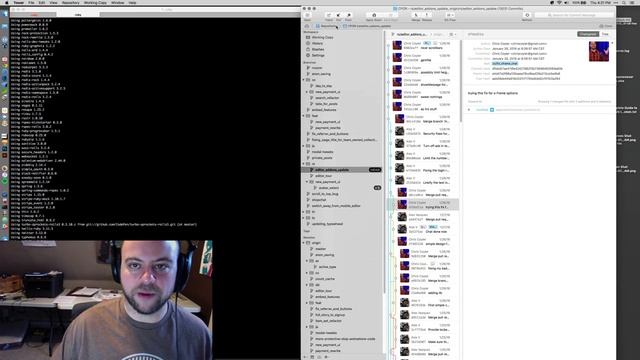Select the checked-out editor_addons_update branch

tap(342, 170)
